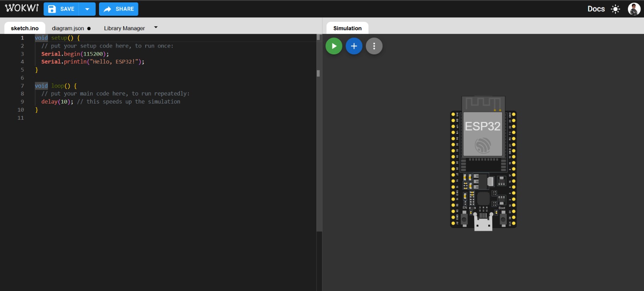Open the Library Manager tab
The image size is (644, 291).
coord(124,28)
